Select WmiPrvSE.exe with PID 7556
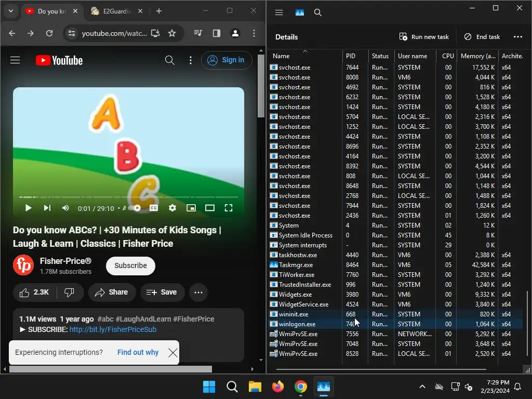This screenshot has width=532, height=399. coord(396,334)
